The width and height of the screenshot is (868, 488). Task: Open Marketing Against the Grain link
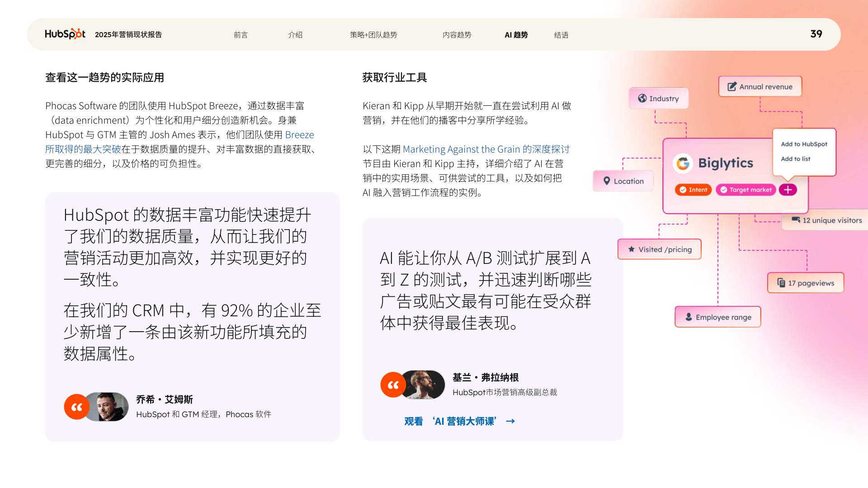(486, 149)
